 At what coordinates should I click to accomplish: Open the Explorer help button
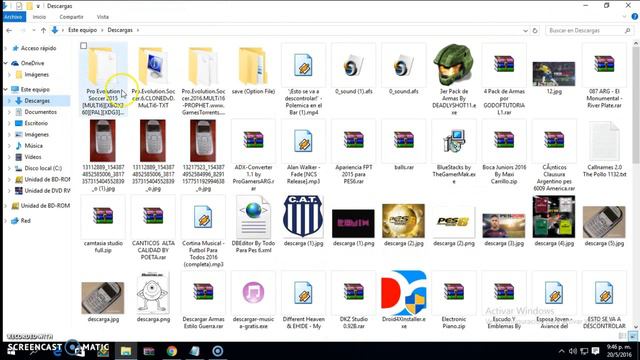634,17
